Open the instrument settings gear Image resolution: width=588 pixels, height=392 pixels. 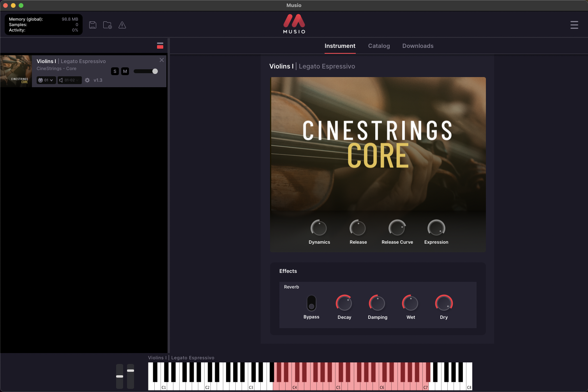(x=87, y=80)
